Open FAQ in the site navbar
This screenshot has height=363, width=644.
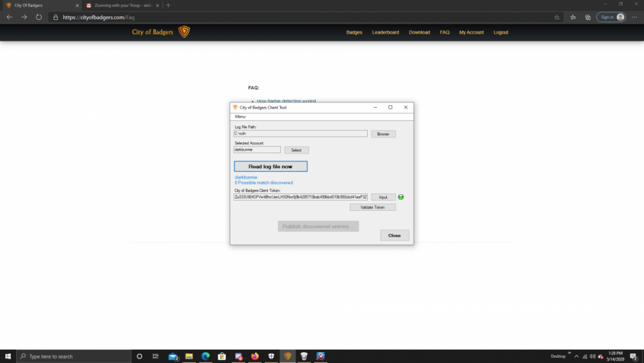(x=444, y=32)
